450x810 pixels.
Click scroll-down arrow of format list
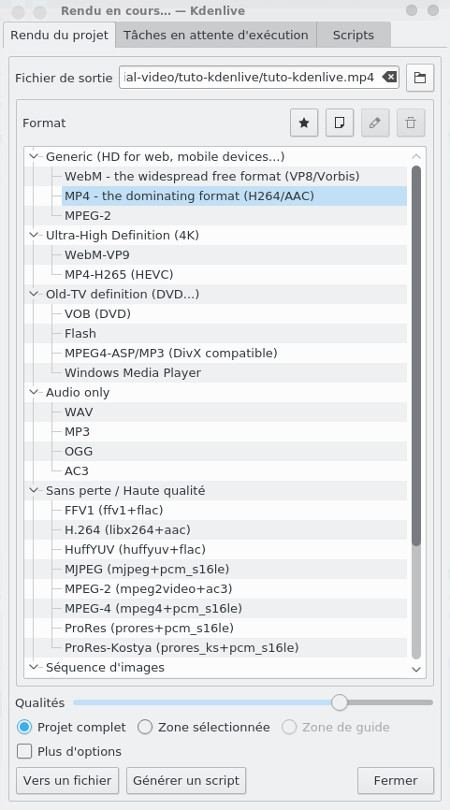click(x=416, y=669)
